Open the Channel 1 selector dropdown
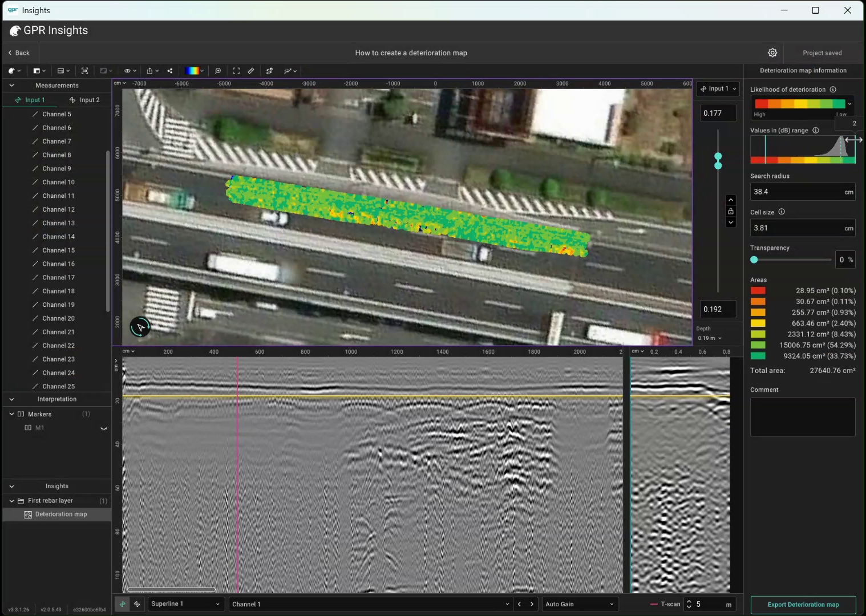Viewport: 866px width, 616px height. point(370,603)
